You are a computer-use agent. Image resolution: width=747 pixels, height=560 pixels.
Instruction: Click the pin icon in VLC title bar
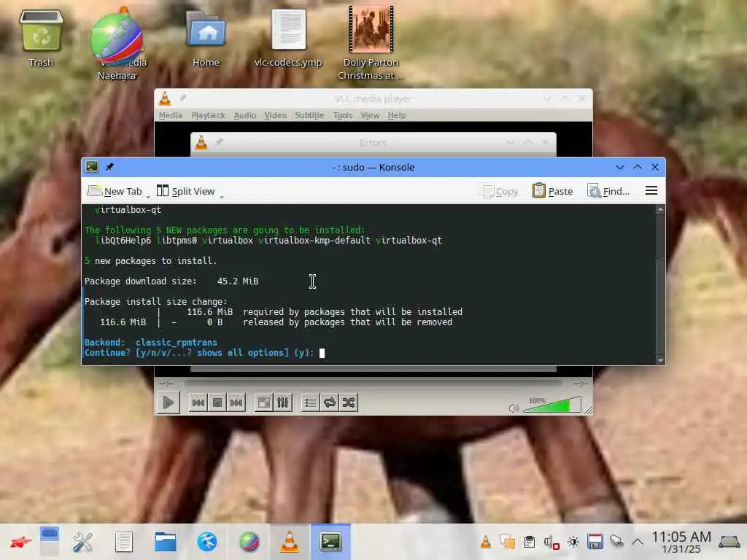pyautogui.click(x=183, y=98)
